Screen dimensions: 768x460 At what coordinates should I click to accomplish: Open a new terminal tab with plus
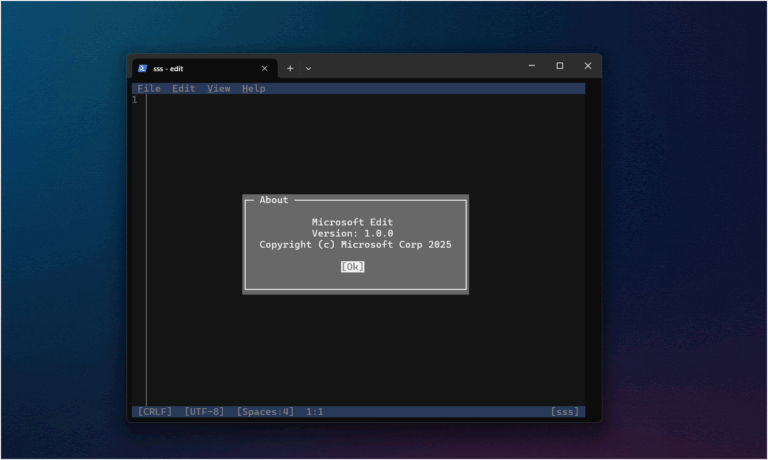290,69
